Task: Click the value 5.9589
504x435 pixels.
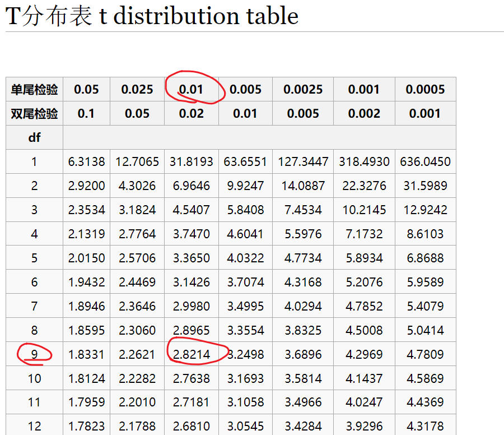Action: tap(425, 282)
